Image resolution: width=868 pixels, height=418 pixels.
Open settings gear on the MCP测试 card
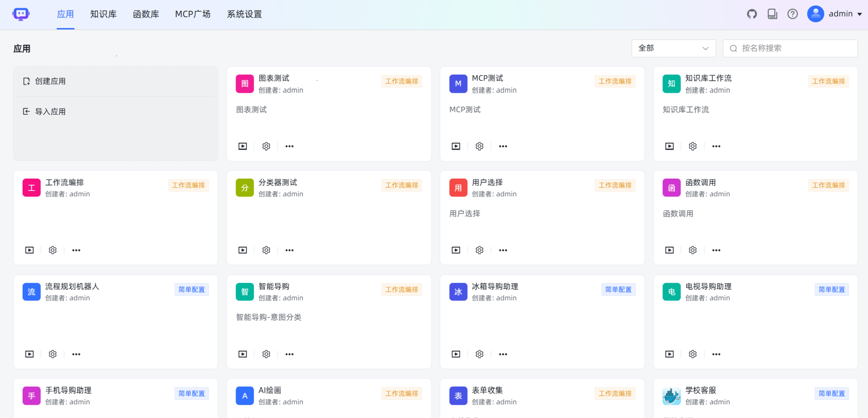[x=479, y=146]
